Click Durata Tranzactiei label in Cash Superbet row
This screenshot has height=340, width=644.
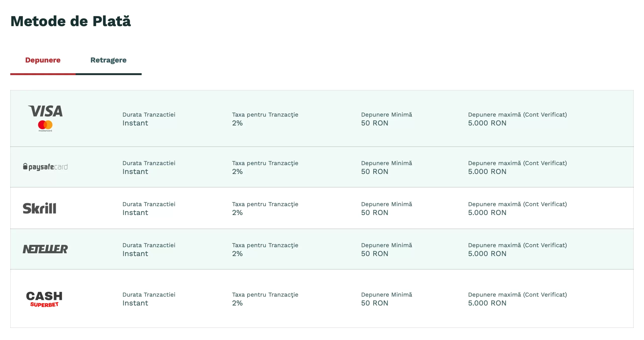pyautogui.click(x=149, y=295)
